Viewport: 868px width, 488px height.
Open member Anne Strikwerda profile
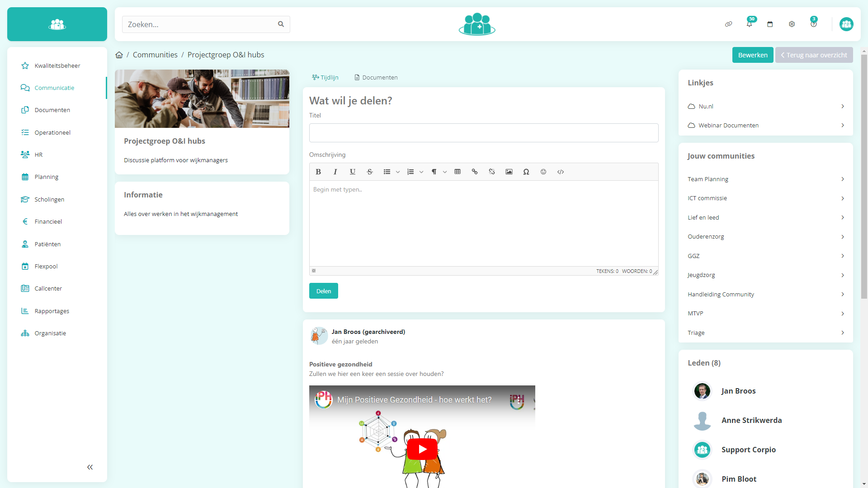(x=752, y=420)
